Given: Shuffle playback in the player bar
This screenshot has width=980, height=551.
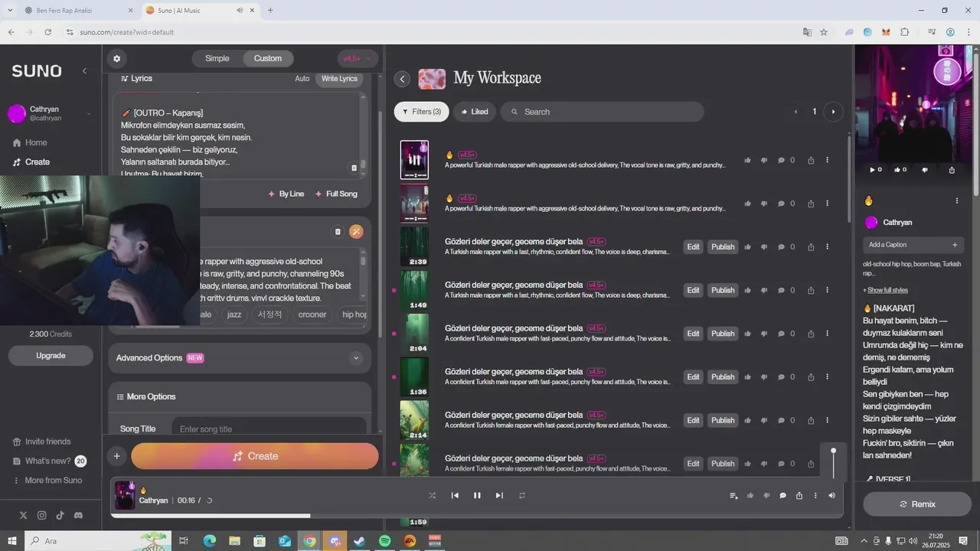Looking at the screenshot, I should tap(432, 495).
